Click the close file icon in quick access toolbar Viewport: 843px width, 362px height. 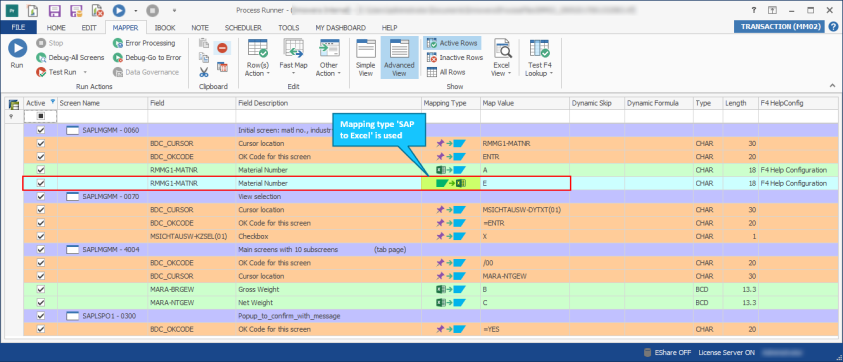coord(97,10)
